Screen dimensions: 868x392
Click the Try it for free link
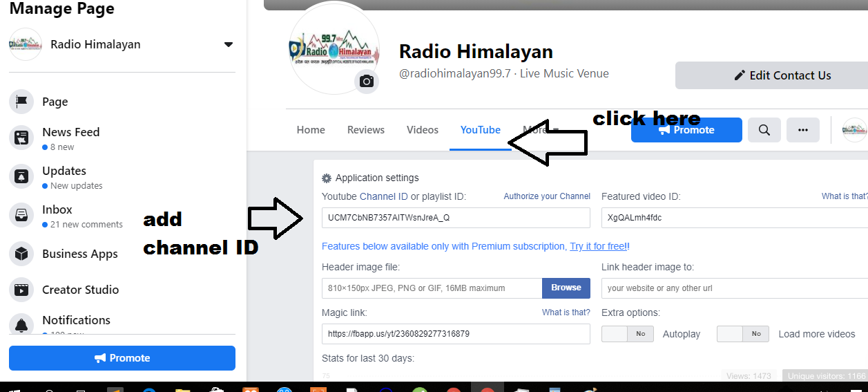598,246
